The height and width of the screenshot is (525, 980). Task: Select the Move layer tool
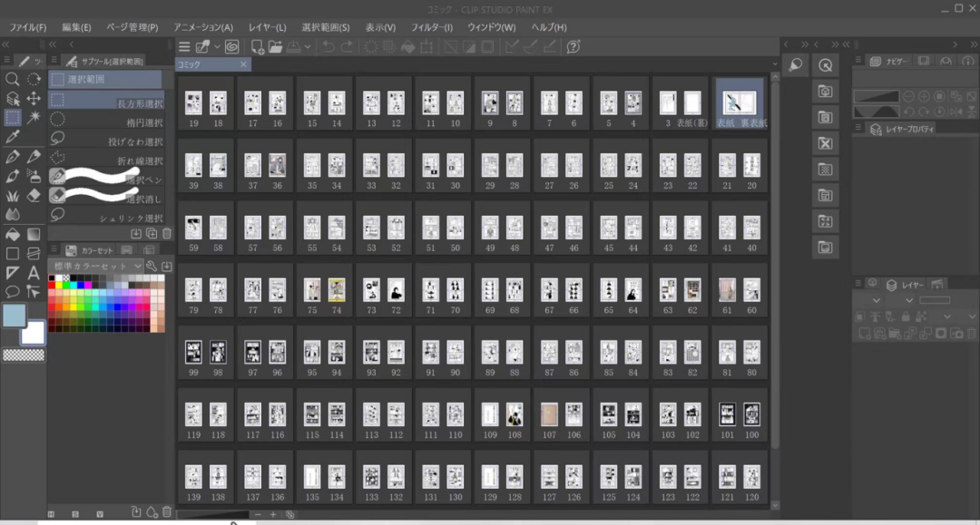(x=34, y=99)
